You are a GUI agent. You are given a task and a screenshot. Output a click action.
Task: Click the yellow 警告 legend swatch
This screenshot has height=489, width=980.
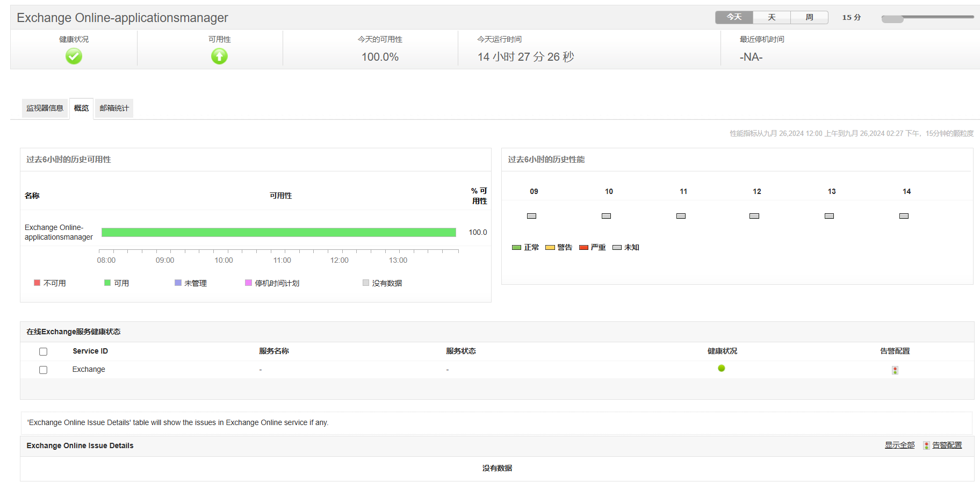[x=550, y=248]
